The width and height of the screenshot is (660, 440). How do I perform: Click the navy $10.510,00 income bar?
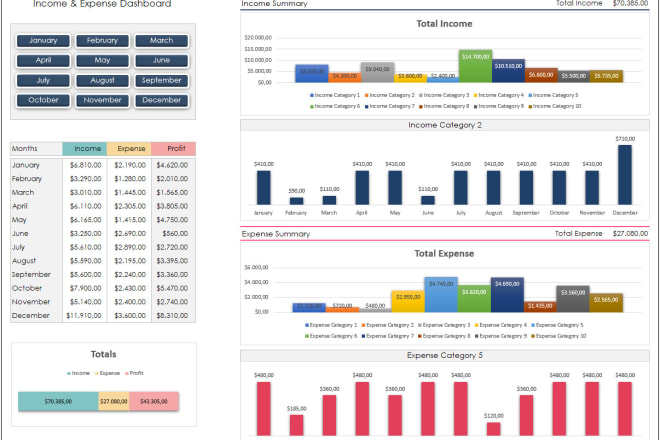[x=508, y=71]
